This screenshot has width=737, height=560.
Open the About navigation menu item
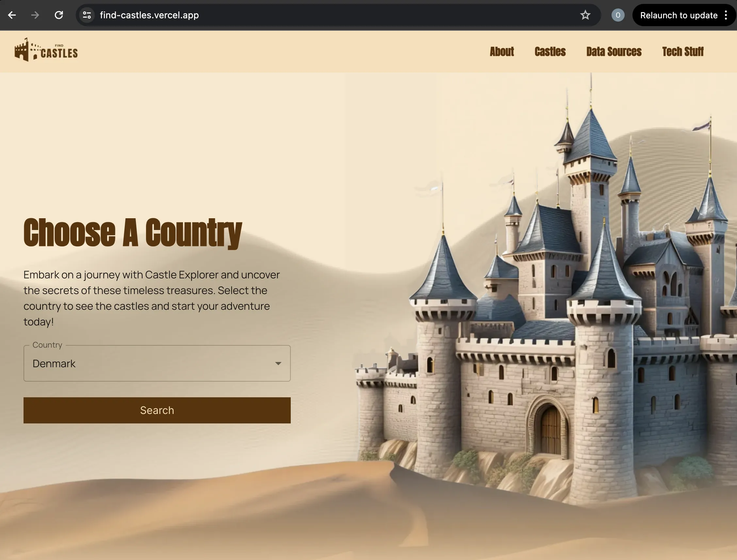tap(501, 51)
